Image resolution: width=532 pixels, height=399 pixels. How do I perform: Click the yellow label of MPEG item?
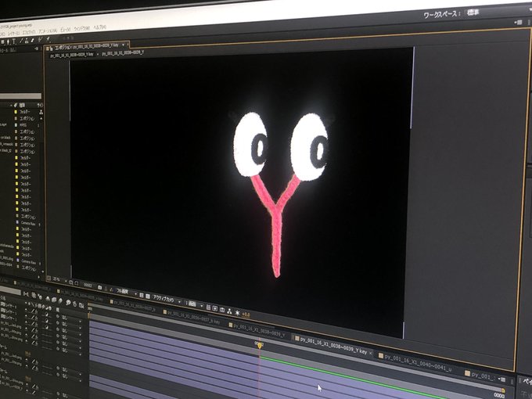coord(16,125)
